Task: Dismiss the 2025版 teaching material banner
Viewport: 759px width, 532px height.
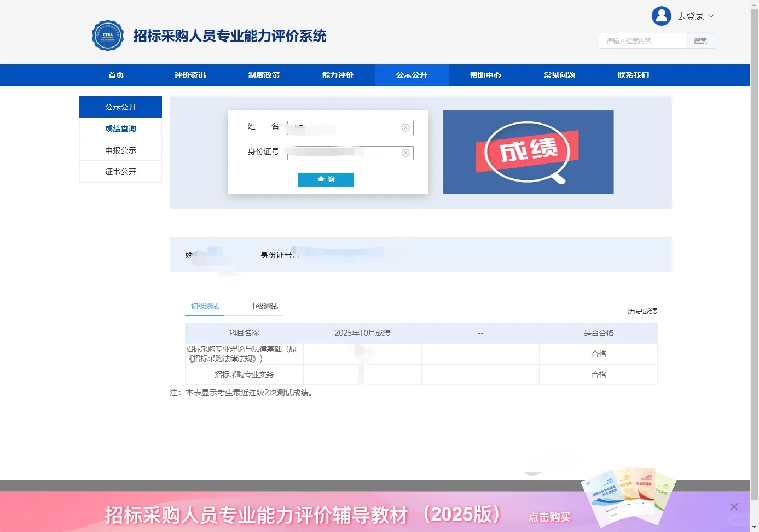Action: click(734, 506)
